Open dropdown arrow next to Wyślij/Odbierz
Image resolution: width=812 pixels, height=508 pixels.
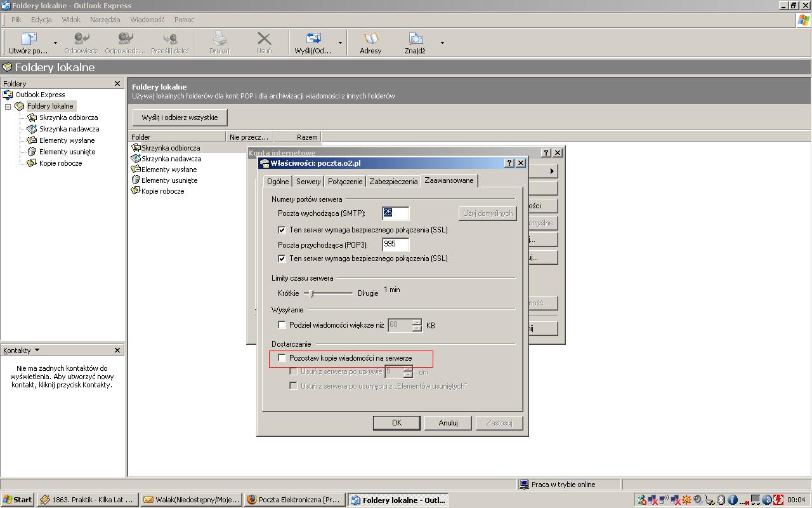point(340,43)
